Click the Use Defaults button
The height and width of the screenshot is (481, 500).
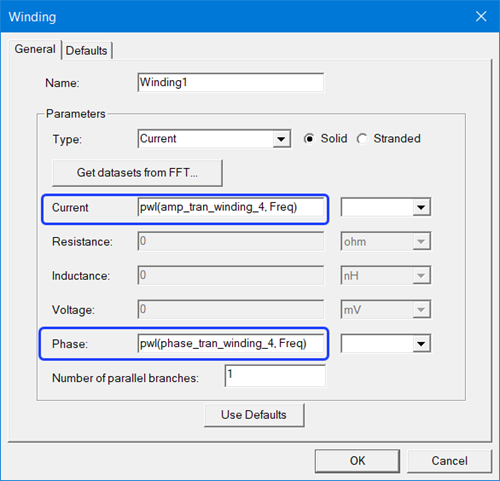pos(254,415)
